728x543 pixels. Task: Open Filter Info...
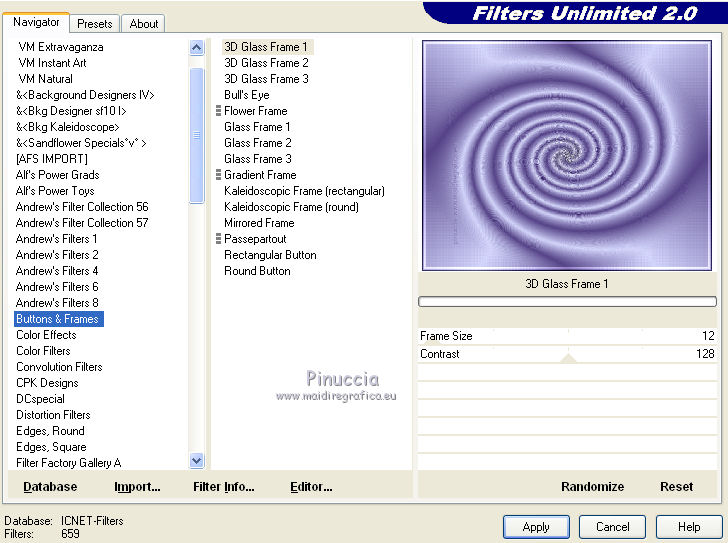(224, 486)
